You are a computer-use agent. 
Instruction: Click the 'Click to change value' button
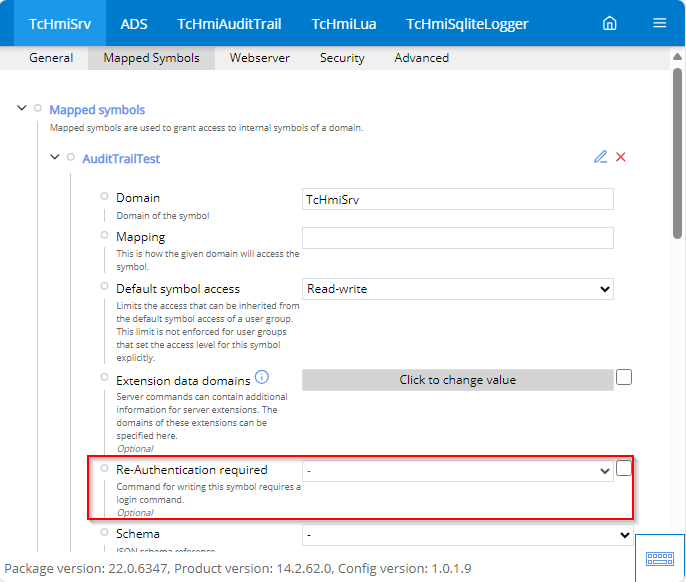(458, 380)
